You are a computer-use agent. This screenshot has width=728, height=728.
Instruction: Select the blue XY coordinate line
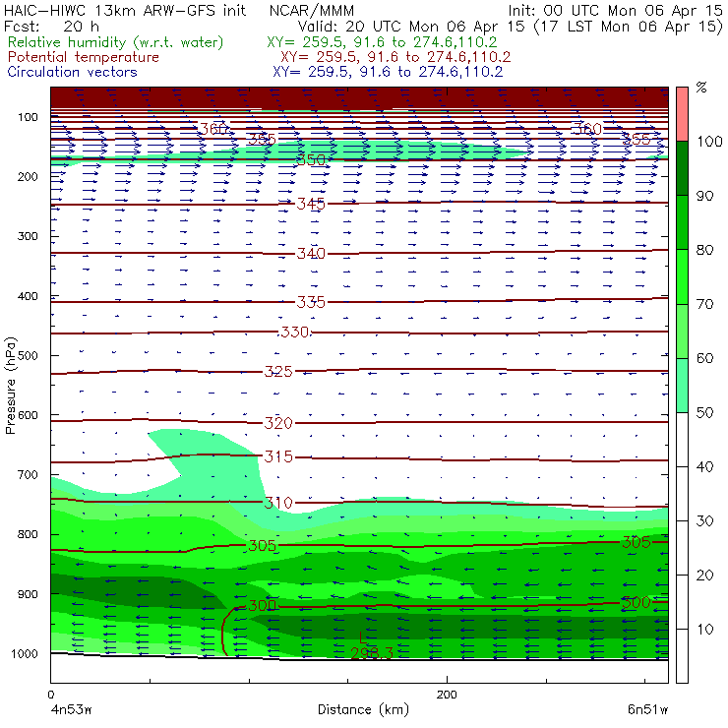coord(388,72)
